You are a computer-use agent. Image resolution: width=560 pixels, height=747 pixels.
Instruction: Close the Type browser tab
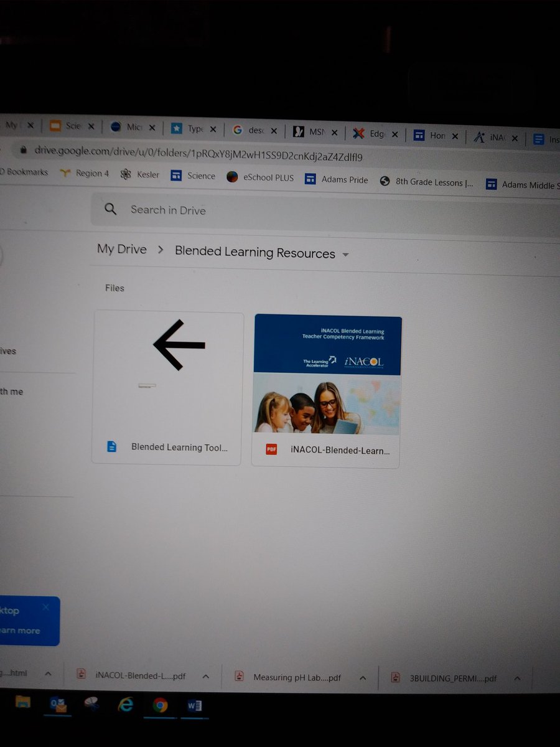coord(213,129)
